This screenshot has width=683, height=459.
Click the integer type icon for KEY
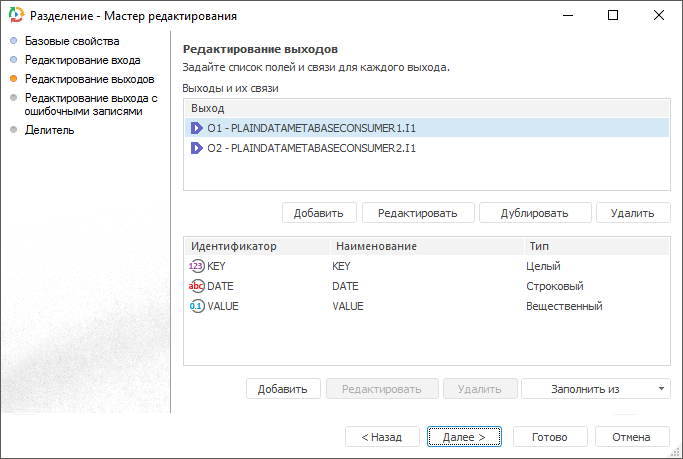196,266
